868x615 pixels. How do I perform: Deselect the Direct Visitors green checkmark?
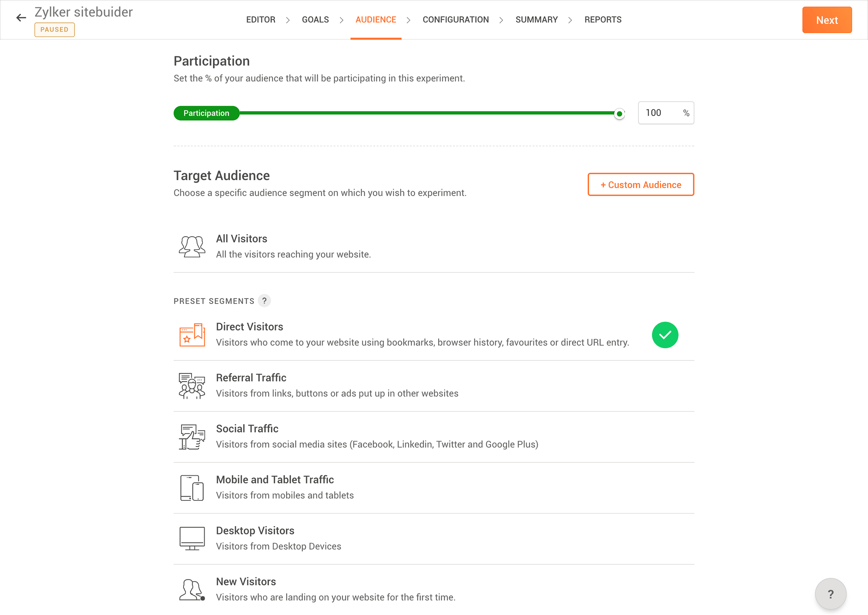[665, 334]
